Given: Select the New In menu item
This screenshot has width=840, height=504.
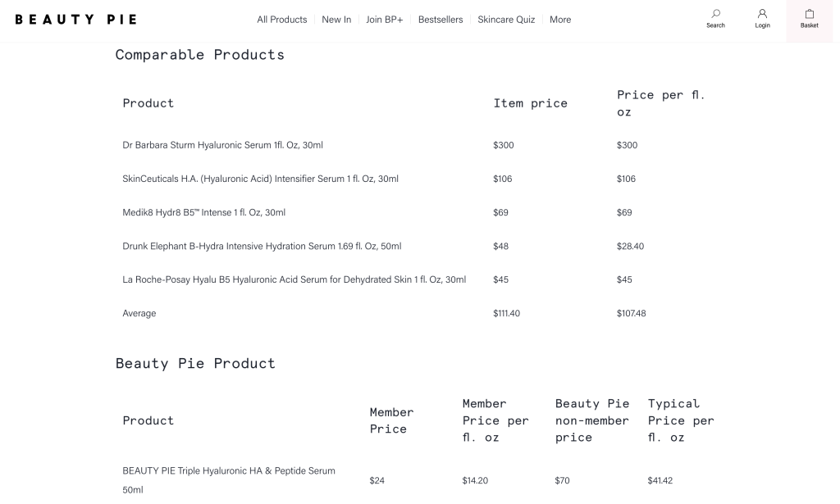Looking at the screenshot, I should coord(336,20).
